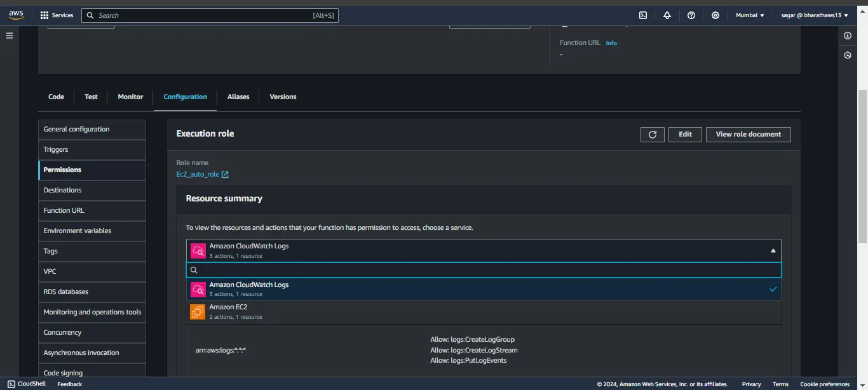Screen dimensions: 868x390
Task: Open the settings gear icon
Action: click(715, 15)
